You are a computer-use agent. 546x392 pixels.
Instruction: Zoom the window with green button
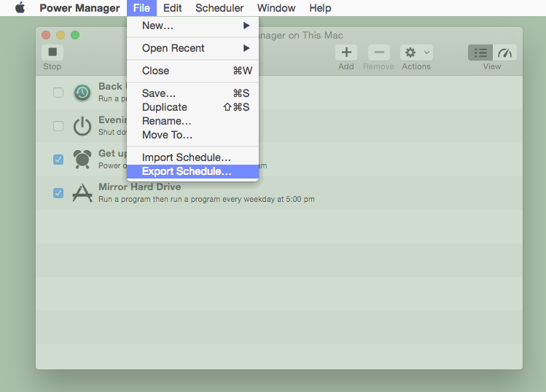pos(75,35)
